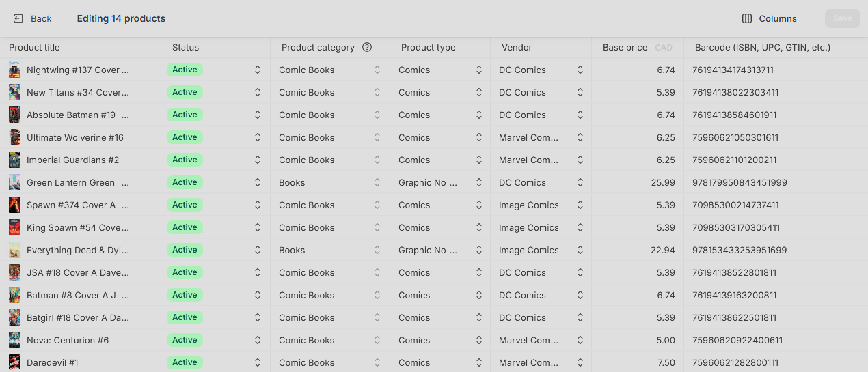This screenshot has width=868, height=372.
Task: Click the Product category help question icon
Action: [x=367, y=47]
